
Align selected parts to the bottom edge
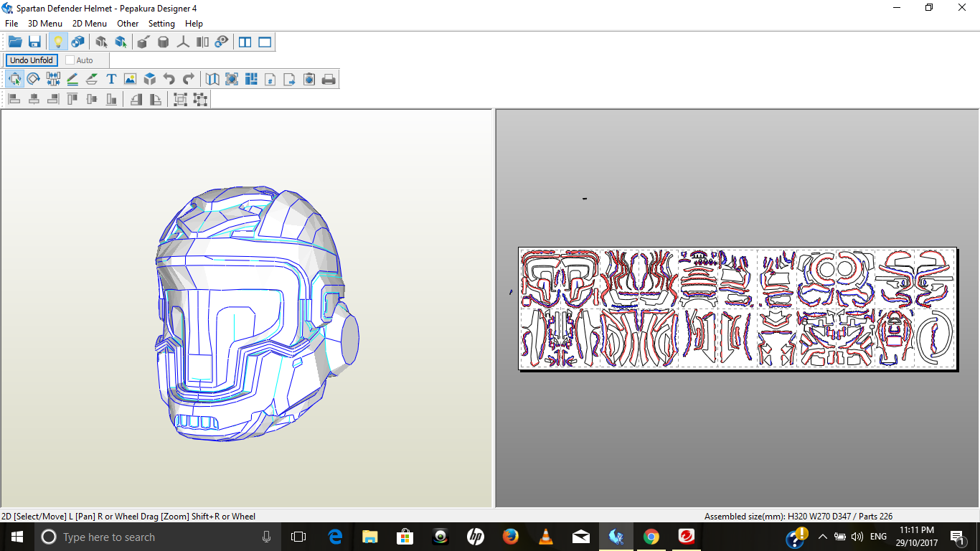pyautogui.click(x=111, y=99)
